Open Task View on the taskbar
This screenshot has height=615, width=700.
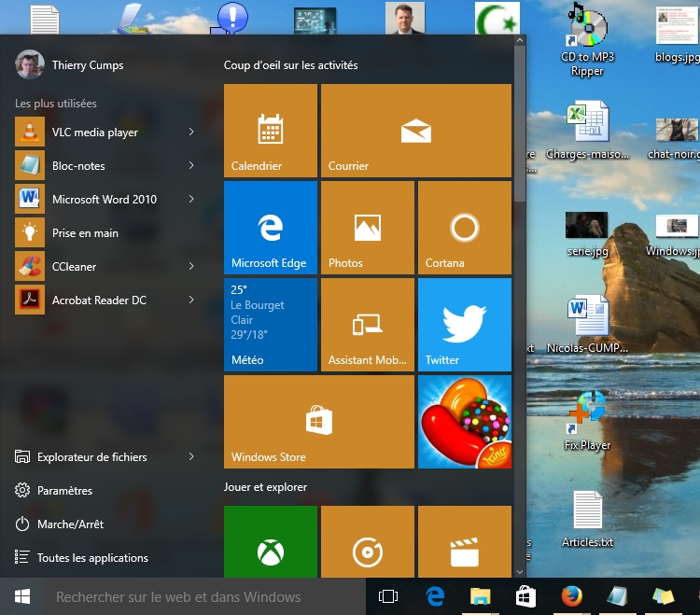(388, 596)
